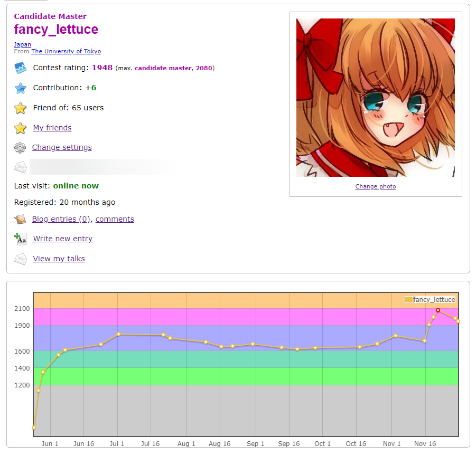The width and height of the screenshot is (476, 455).
Task: Open the Japan country link
Action: pos(23,44)
